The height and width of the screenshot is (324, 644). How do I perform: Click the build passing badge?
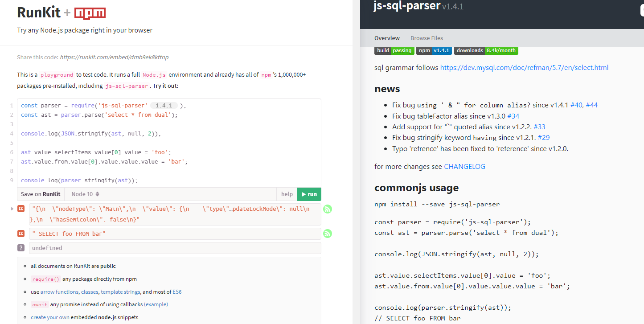394,50
